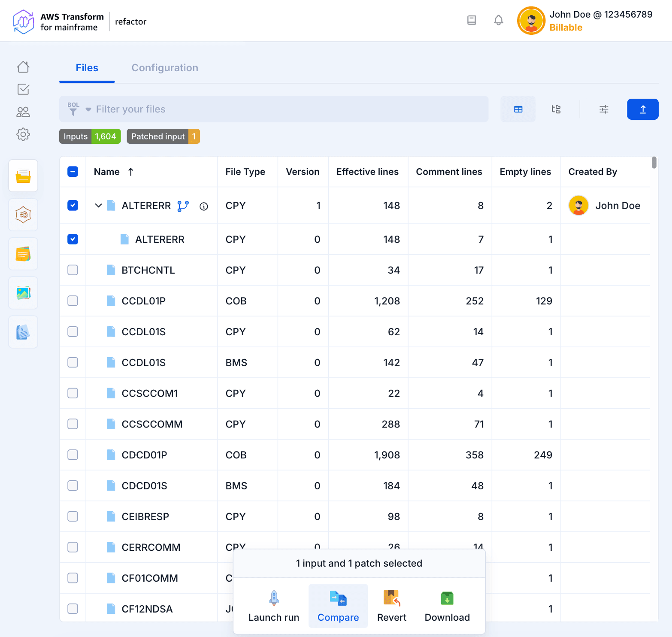Image resolution: width=672 pixels, height=637 pixels.
Task: Click the Launch run button
Action: (x=274, y=606)
